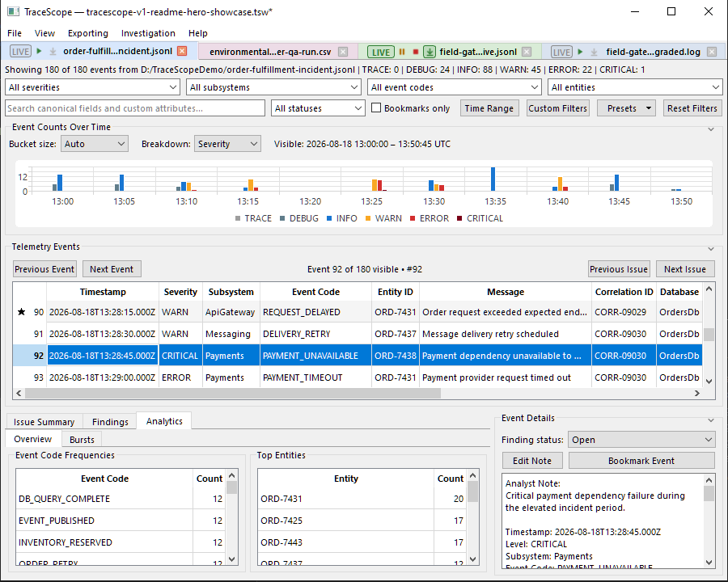Select the Overview sub-tab
This screenshot has width=728, height=582.
(33, 439)
